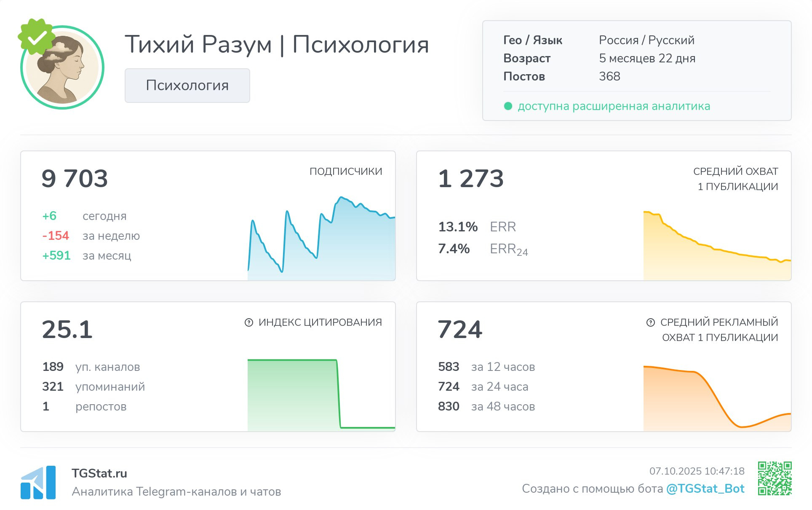This screenshot has width=812, height=510.
Task: Click the TGStat.ru site name
Action: (x=99, y=473)
